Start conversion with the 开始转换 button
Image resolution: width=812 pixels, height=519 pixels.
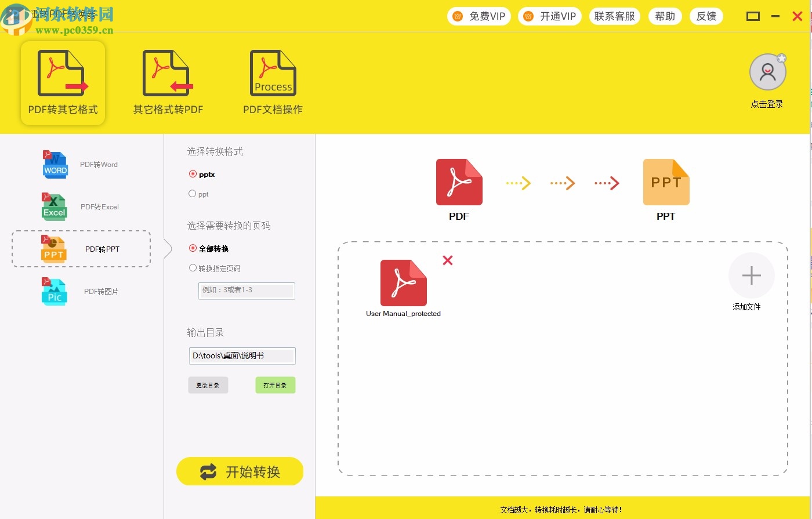(240, 471)
